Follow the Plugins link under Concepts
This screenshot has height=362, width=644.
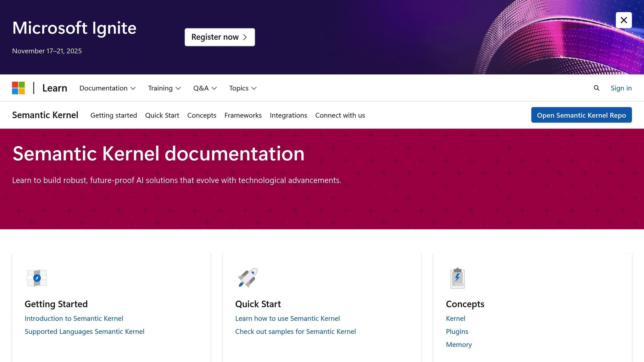point(457,332)
